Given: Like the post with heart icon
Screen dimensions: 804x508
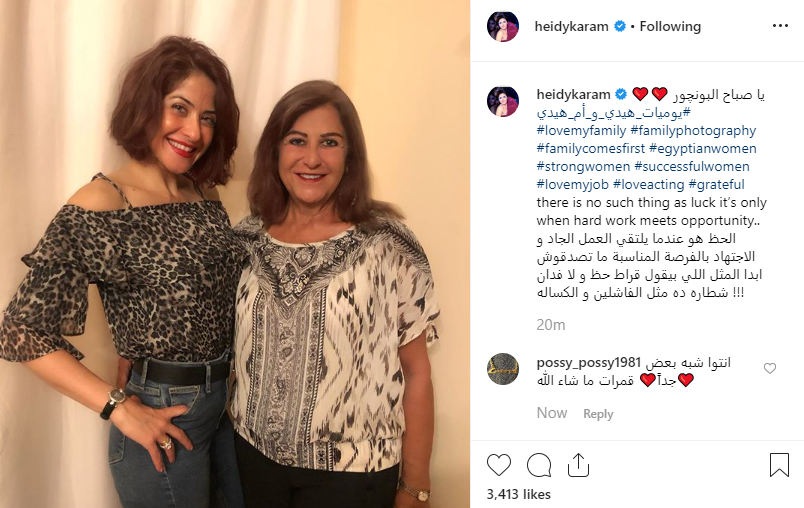Looking at the screenshot, I should 498,465.
